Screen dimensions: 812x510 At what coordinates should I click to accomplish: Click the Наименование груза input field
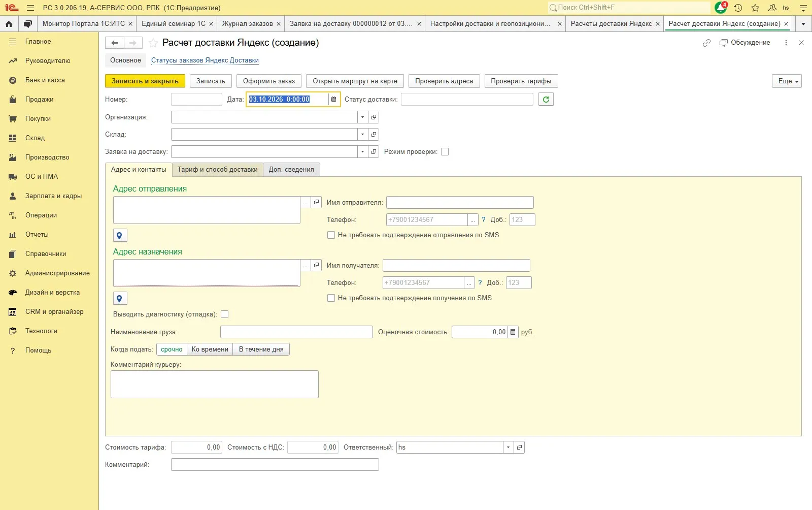tap(296, 332)
